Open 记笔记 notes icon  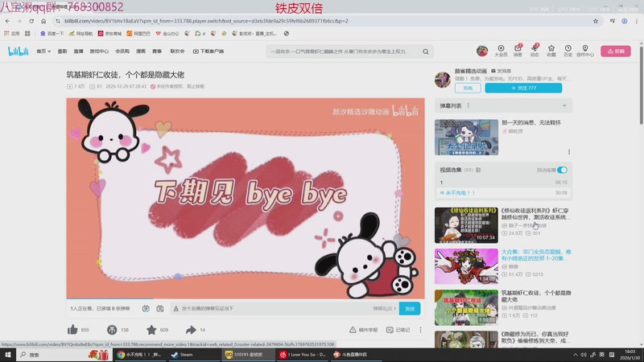coord(398,330)
